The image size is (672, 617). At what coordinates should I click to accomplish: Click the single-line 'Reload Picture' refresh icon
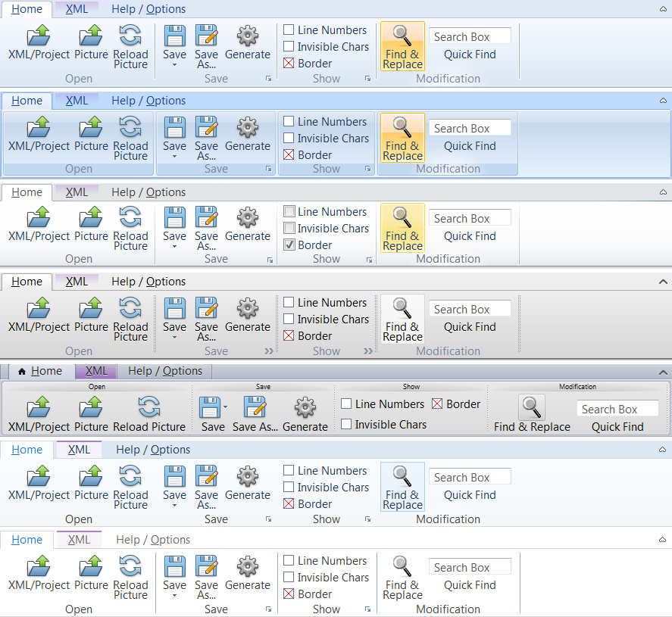click(149, 407)
